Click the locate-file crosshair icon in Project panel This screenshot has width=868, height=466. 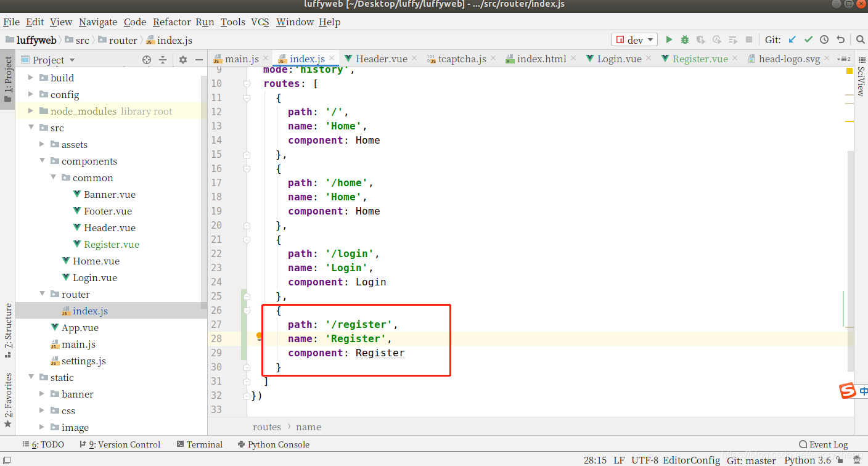pyautogui.click(x=147, y=60)
